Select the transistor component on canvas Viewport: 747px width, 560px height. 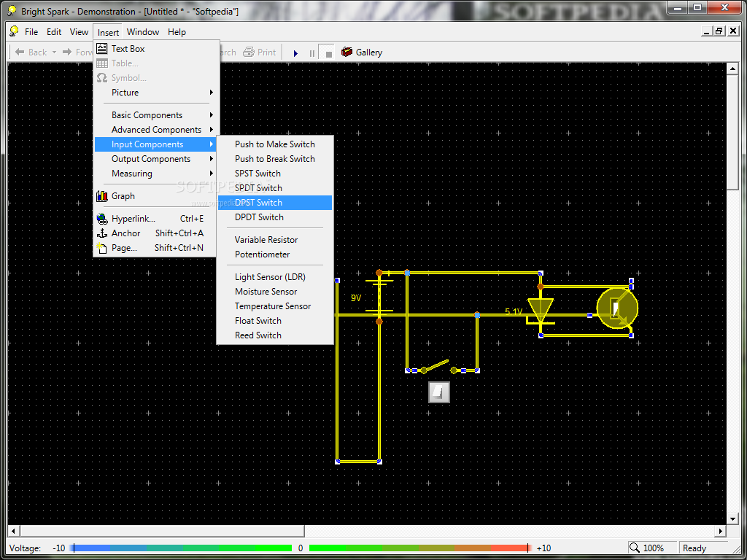[x=617, y=308]
